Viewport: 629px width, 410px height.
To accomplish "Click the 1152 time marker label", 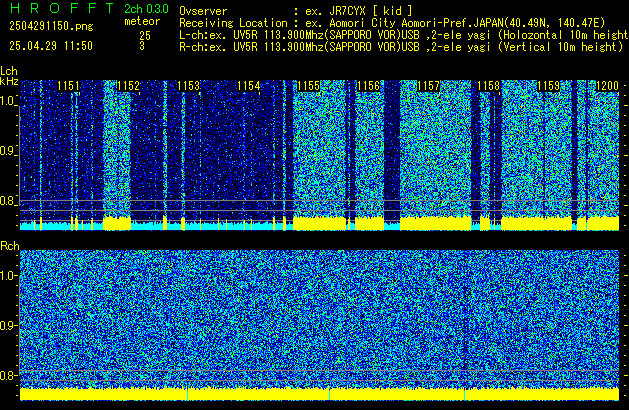I will coord(128,86).
